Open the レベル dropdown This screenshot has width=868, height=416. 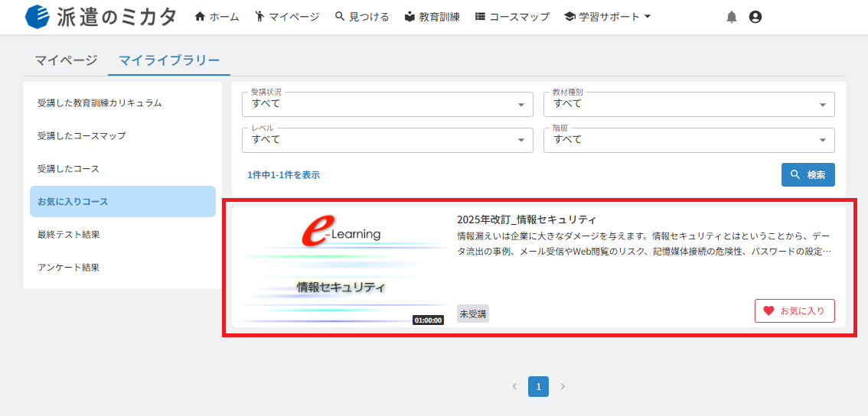387,140
